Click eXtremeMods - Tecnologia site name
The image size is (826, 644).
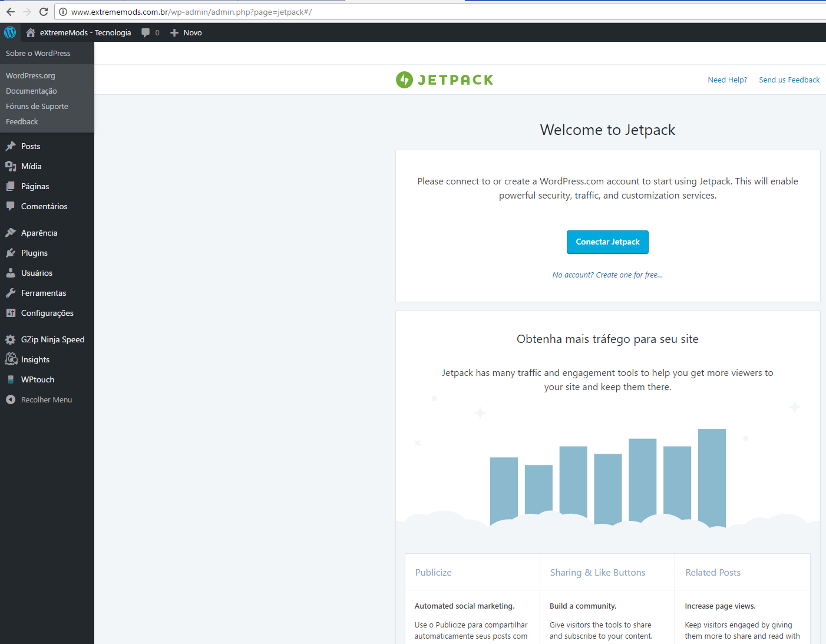point(85,33)
